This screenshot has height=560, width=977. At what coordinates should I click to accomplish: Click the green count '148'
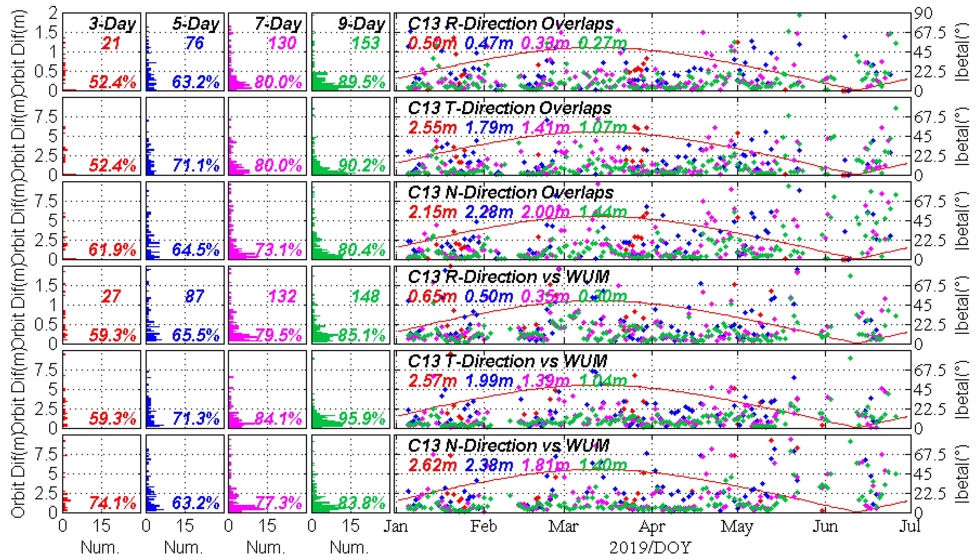pos(366,296)
